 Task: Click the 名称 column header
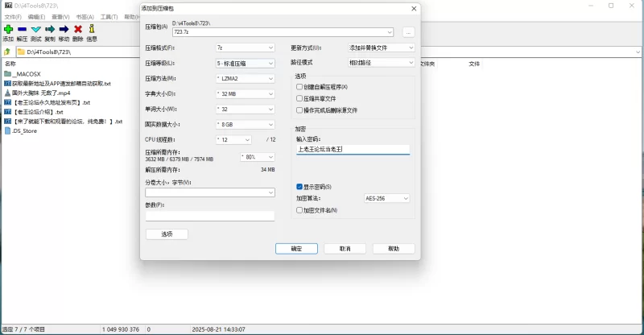pos(10,64)
